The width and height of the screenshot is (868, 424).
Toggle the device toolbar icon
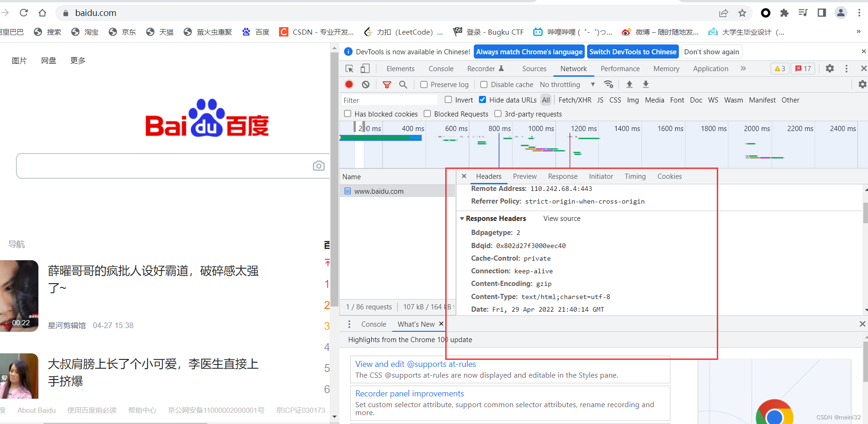click(x=365, y=69)
